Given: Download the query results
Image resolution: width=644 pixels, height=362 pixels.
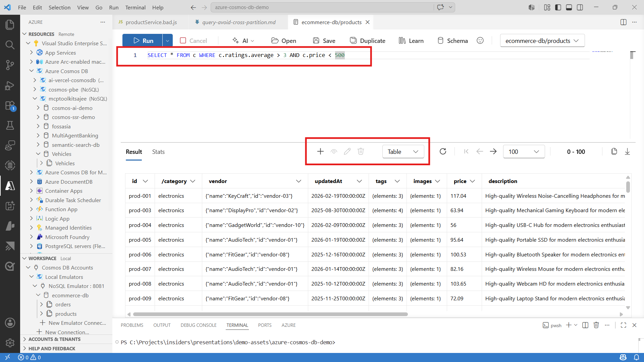Looking at the screenshot, I should point(627,152).
